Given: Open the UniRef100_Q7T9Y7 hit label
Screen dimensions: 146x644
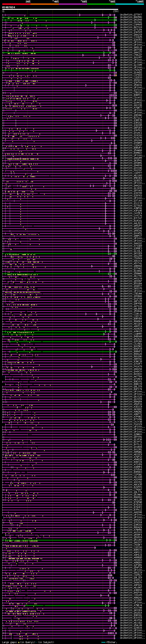Looking at the screenshot, I should (x=131, y=15).
